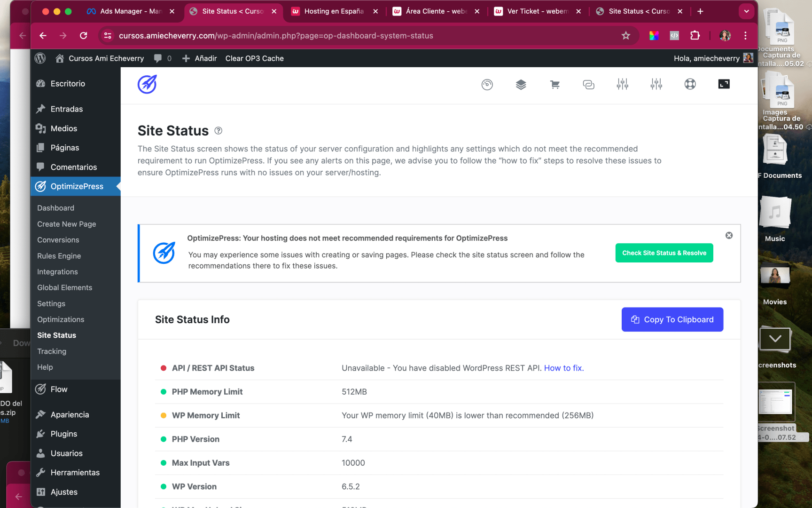Screen dimensions: 812x508
Task: Select OptimizePress in the sidebar
Action: pyautogui.click(x=75, y=186)
